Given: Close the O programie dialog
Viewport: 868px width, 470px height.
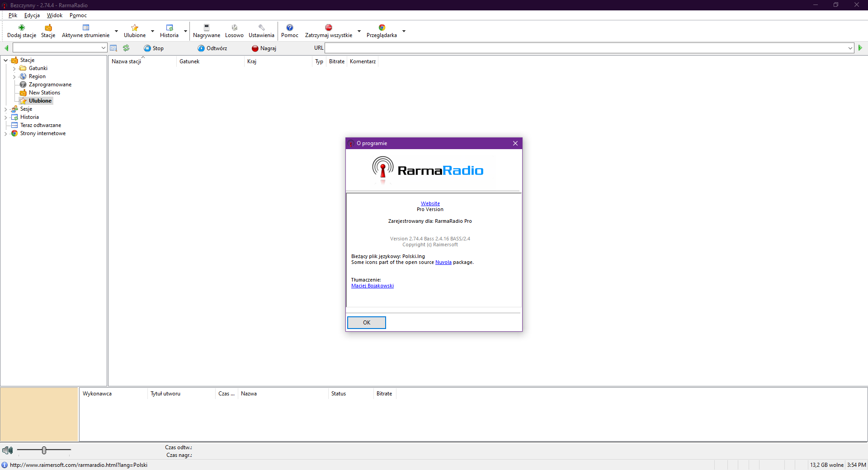Looking at the screenshot, I should 515,143.
